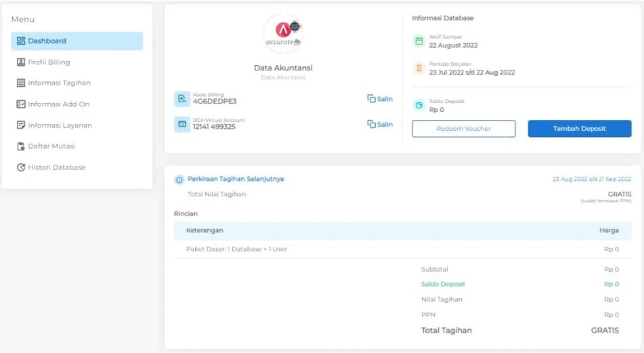The height and width of the screenshot is (353, 644).
Task: Click the Kode Billing document icon
Action: 181,99
